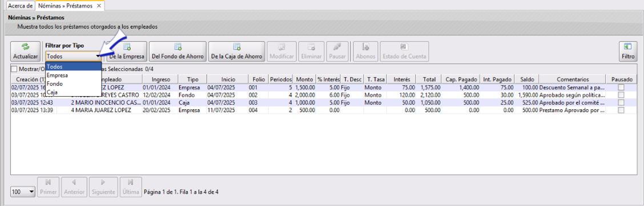Go to Siguiente page
Screen dimensions: 644x206
103,187
